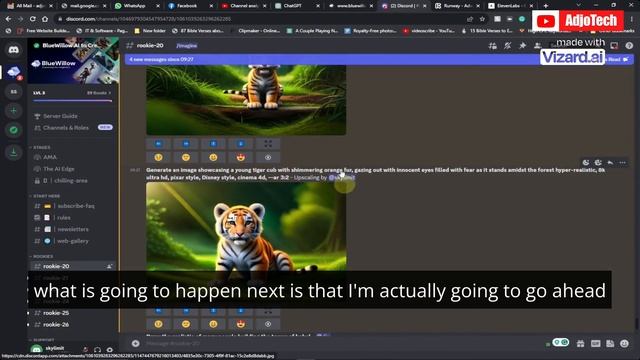Open the SS server in server list
The width and height of the screenshot is (640, 360).
(13, 92)
